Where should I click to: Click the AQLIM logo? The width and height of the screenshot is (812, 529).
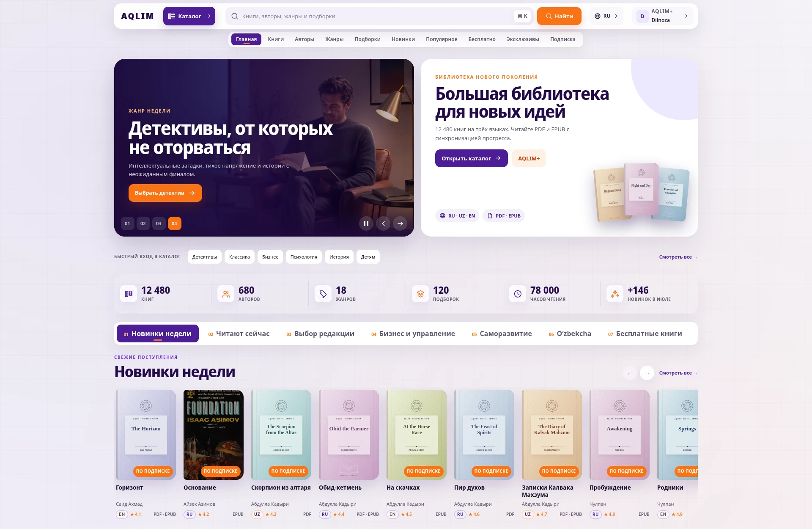(137, 16)
